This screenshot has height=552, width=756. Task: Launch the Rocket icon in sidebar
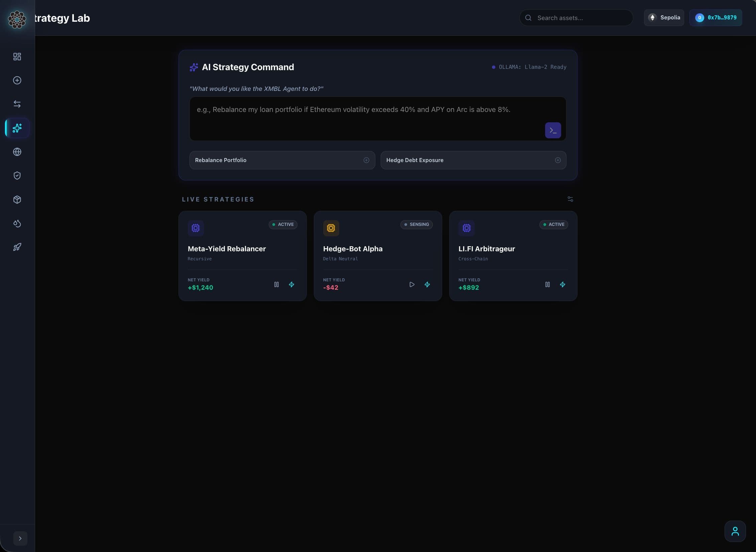tap(17, 247)
